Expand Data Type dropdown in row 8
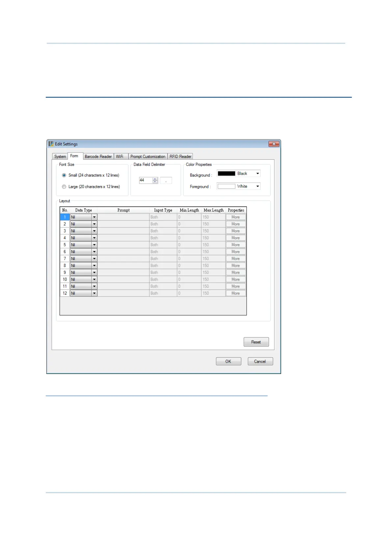The height and width of the screenshot is (554, 392). (x=94, y=266)
